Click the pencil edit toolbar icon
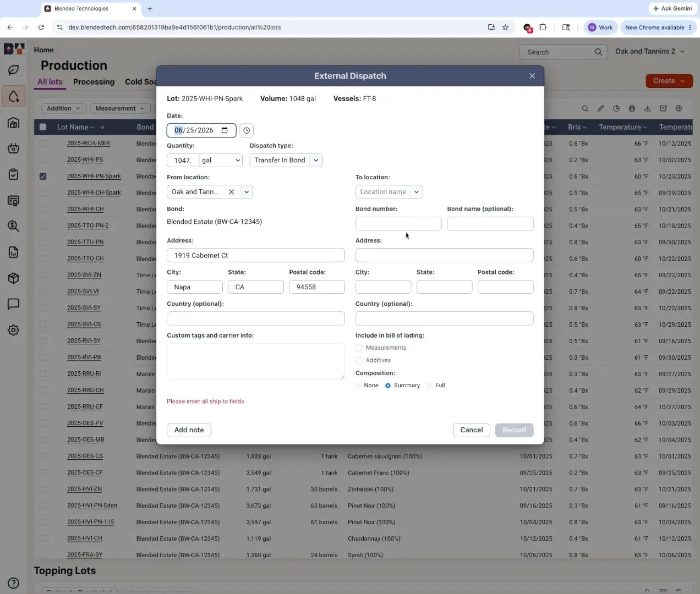 pos(601,108)
